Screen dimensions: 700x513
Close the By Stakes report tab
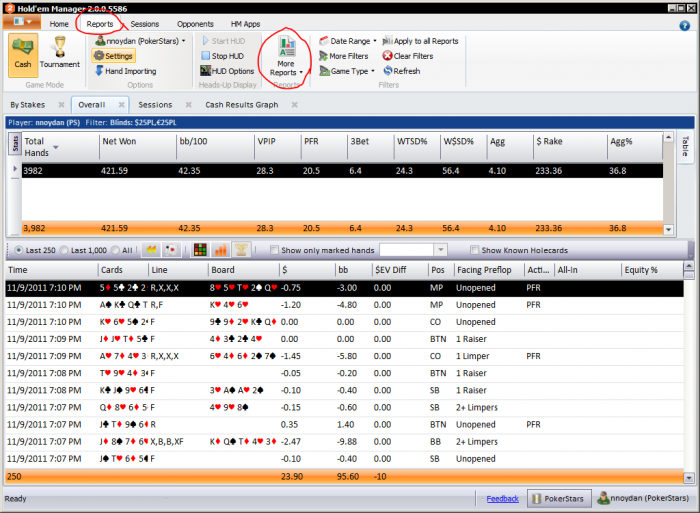point(62,104)
